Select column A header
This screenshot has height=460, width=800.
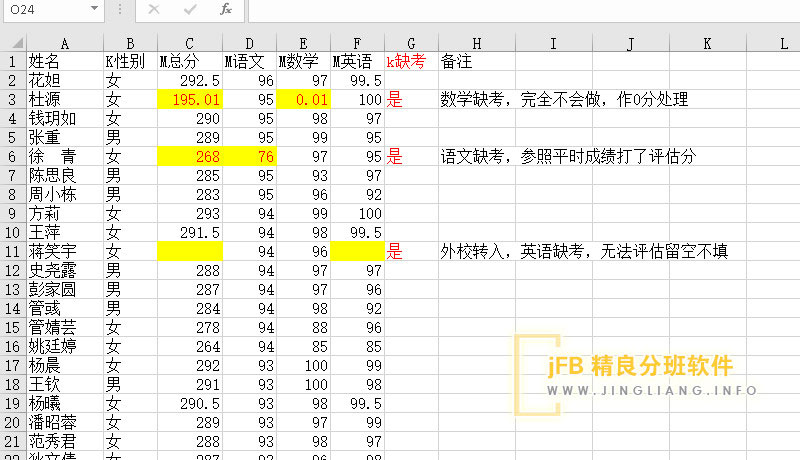(x=65, y=43)
